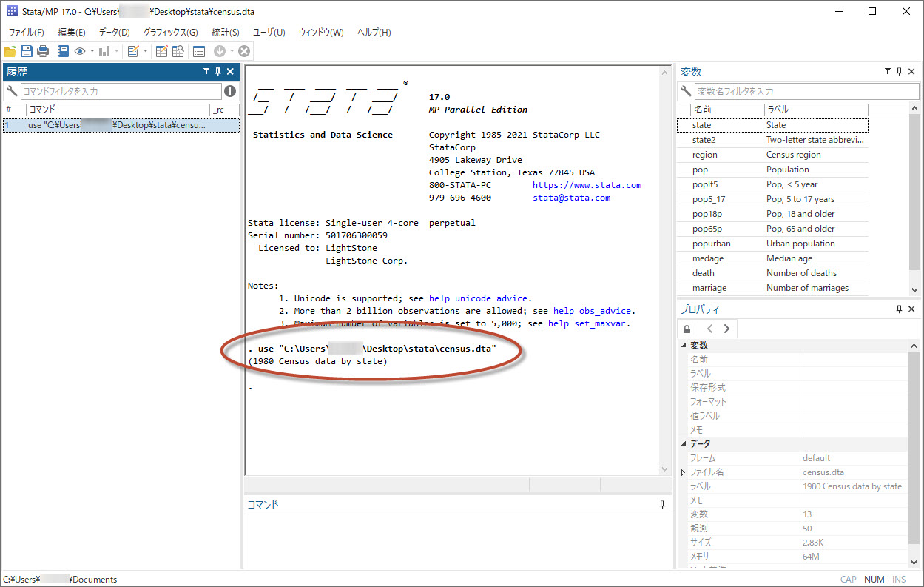
Task: Close the プロパティ properties panel
Action: (x=911, y=309)
